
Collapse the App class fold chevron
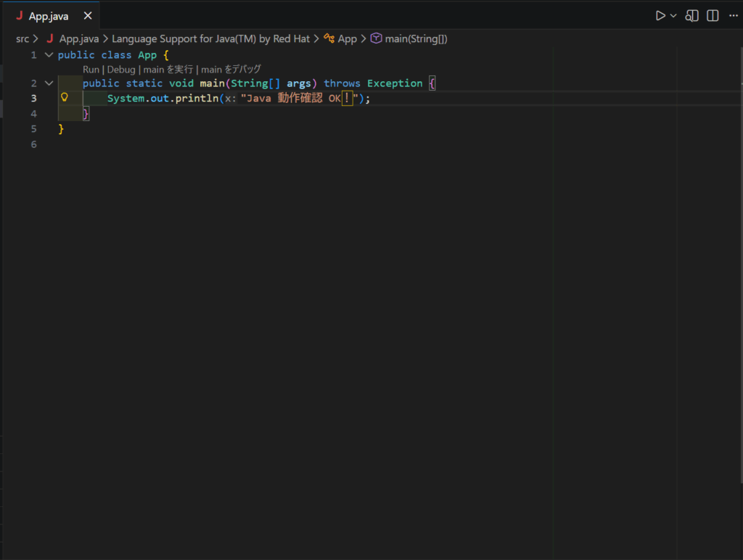(49, 55)
